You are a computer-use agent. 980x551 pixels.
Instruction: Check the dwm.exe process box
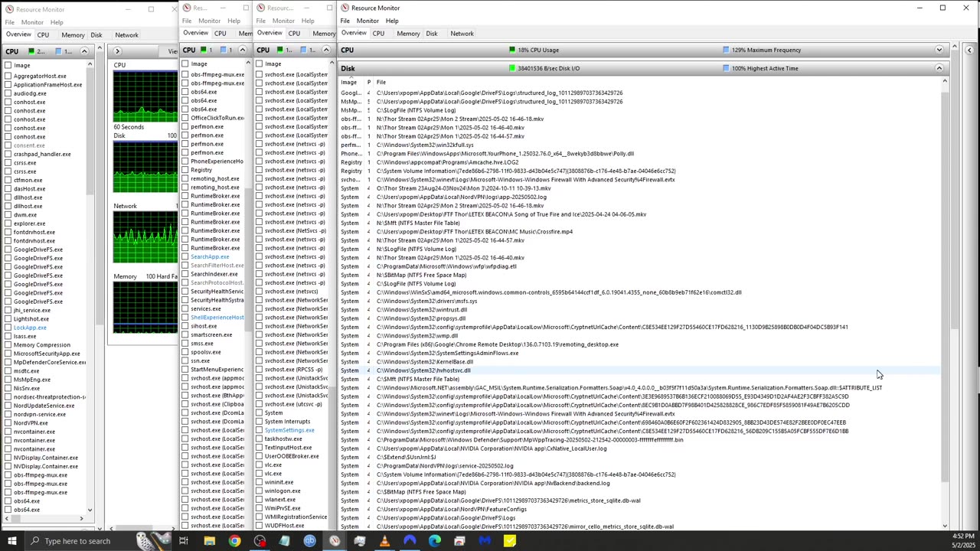click(7, 215)
